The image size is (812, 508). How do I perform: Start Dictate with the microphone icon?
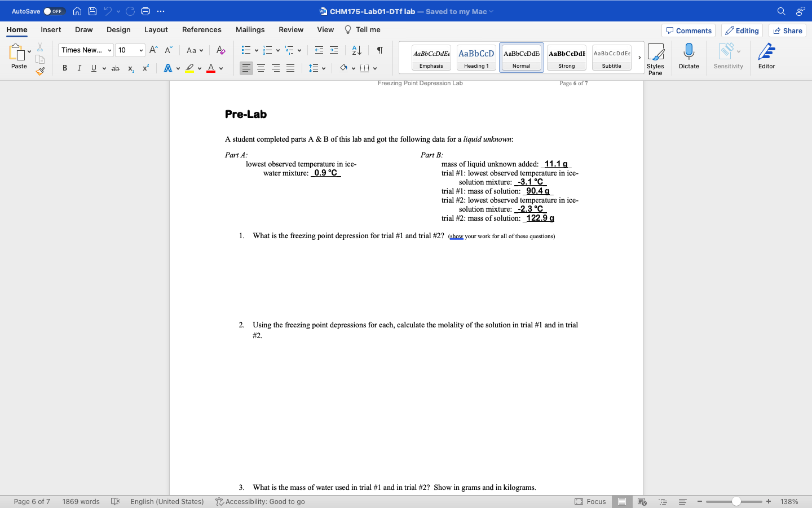pos(689,56)
